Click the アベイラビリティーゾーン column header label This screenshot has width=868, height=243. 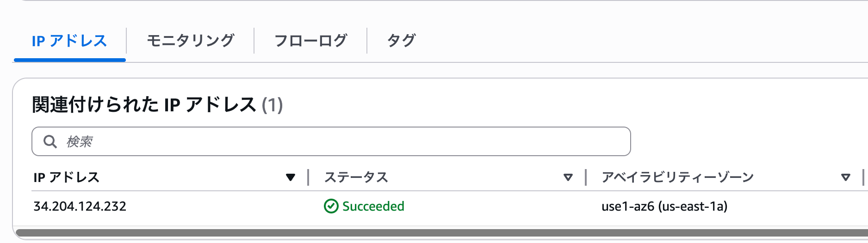click(677, 177)
